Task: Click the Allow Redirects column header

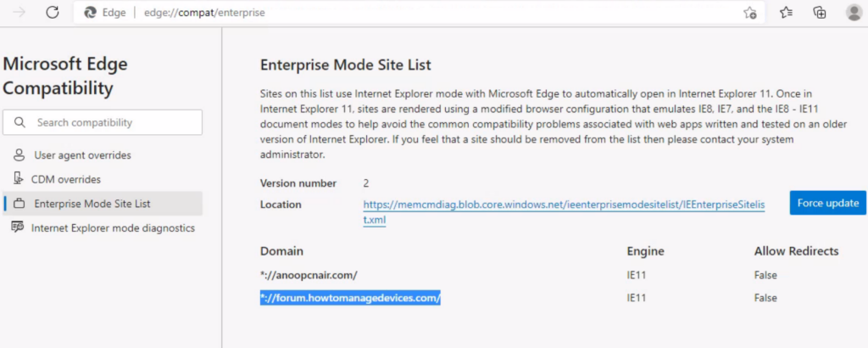Action: 796,251
